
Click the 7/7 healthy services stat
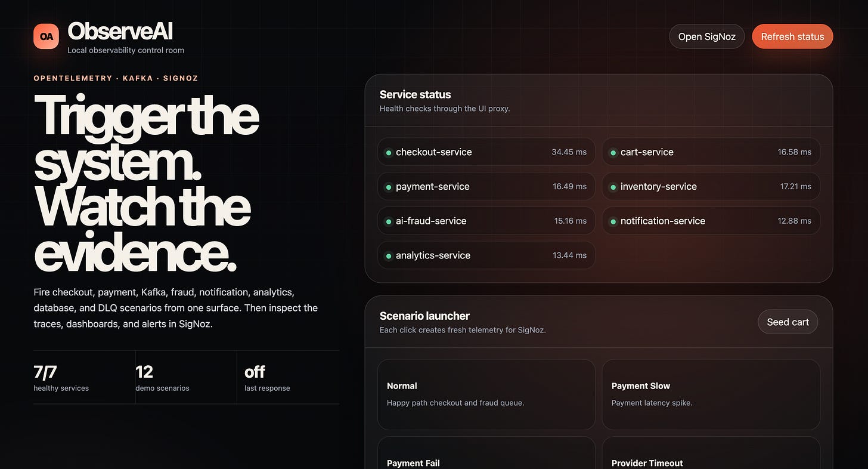pos(84,378)
